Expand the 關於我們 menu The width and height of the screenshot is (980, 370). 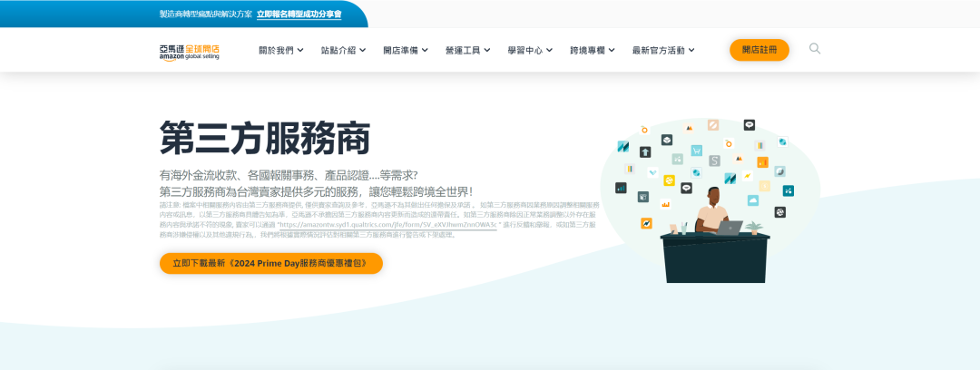pos(281,50)
